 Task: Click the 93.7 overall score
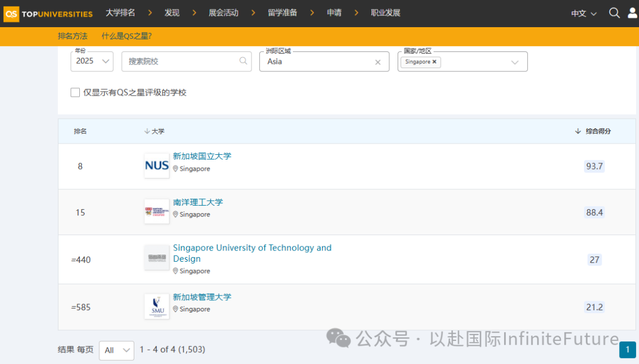click(x=594, y=166)
